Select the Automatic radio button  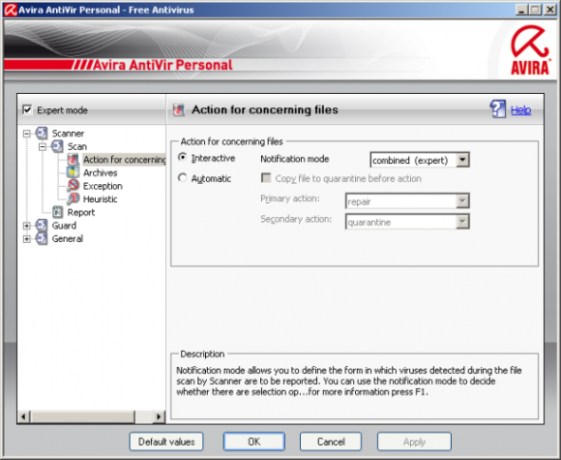(182, 178)
